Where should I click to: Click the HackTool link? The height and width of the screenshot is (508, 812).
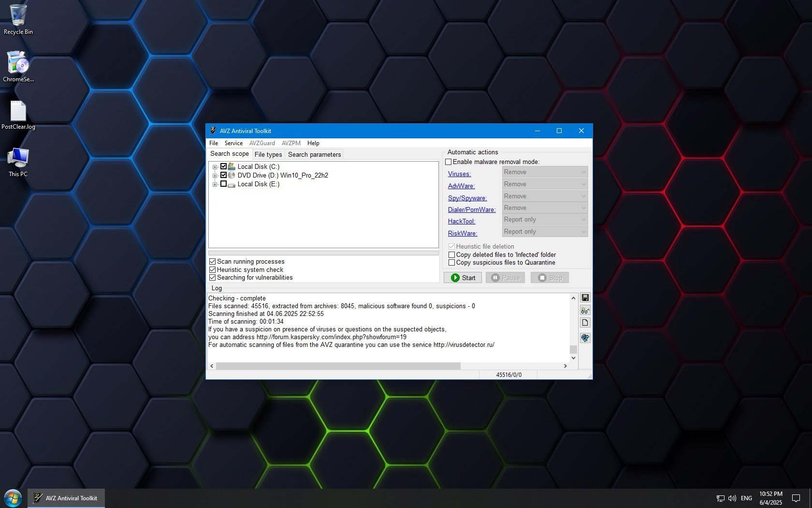click(461, 222)
